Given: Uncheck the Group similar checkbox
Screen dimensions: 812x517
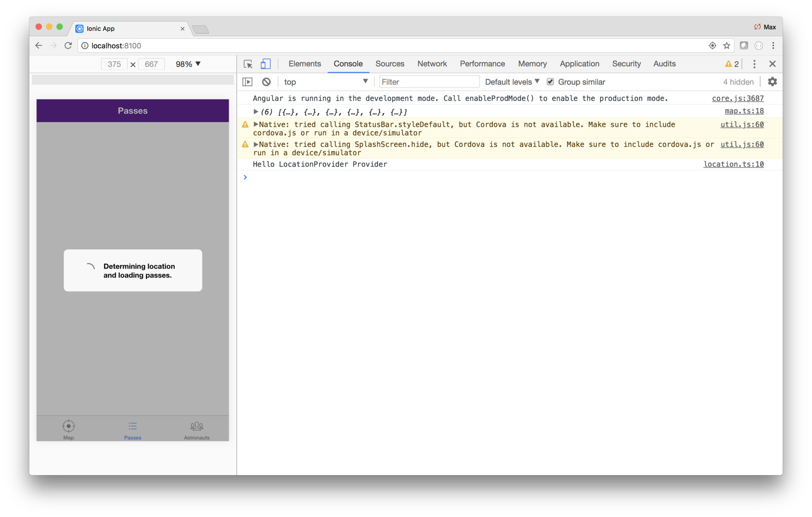Looking at the screenshot, I should (x=550, y=82).
